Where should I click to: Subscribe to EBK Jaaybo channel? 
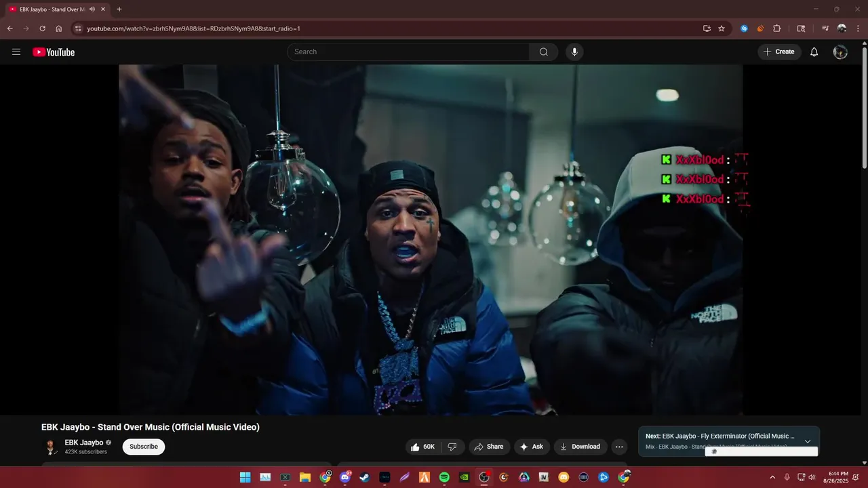point(144,447)
